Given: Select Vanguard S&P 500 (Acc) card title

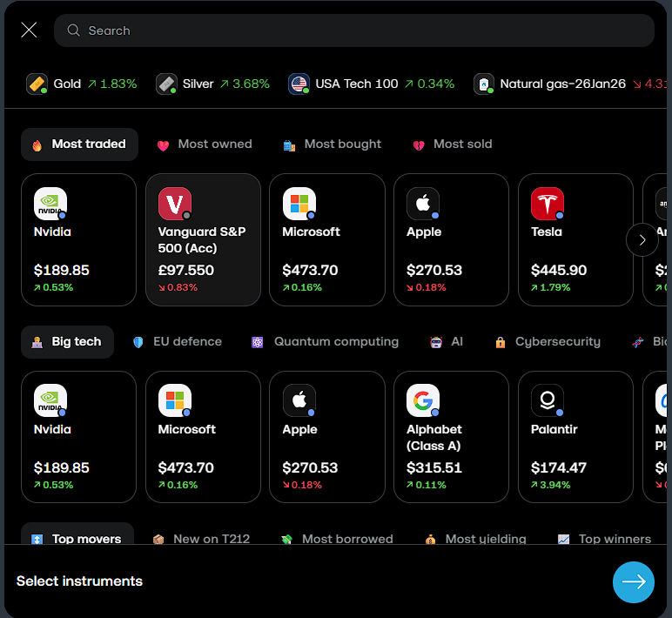Looking at the screenshot, I should click(202, 240).
